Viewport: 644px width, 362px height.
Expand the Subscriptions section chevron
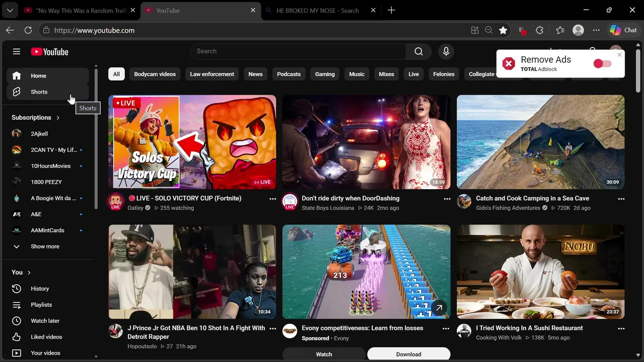click(x=58, y=118)
